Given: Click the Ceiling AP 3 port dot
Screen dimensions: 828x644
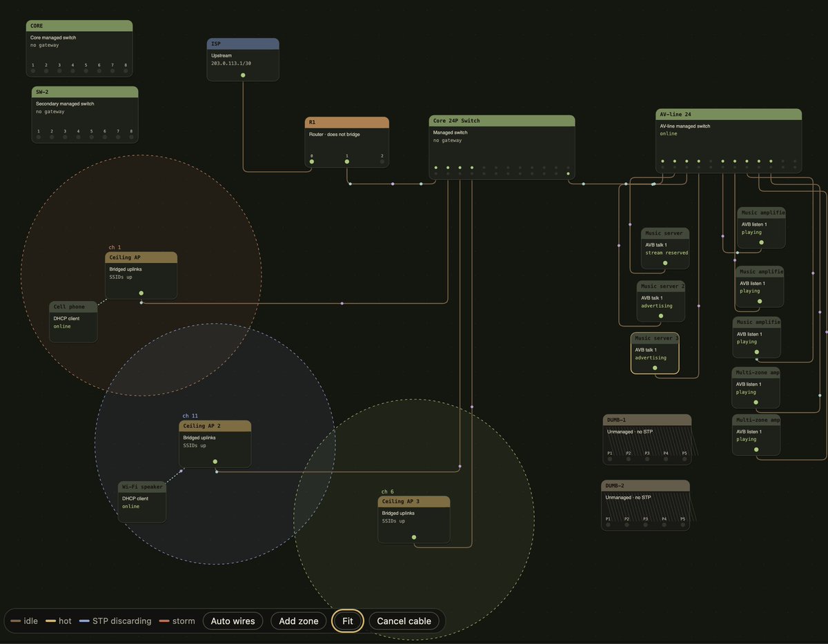Looking at the screenshot, I should point(414,536).
